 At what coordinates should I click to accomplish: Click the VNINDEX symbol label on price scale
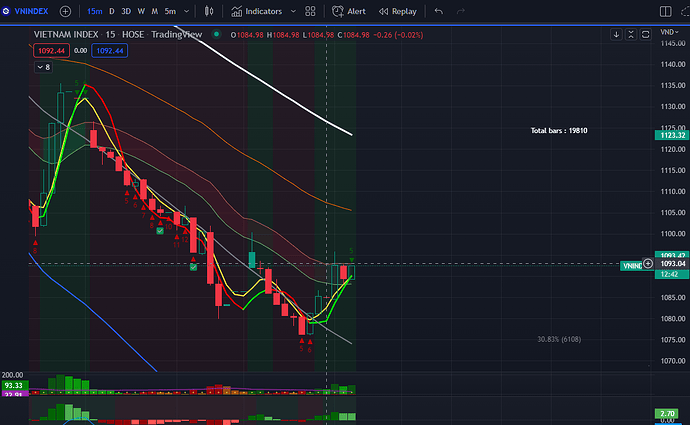pos(632,266)
